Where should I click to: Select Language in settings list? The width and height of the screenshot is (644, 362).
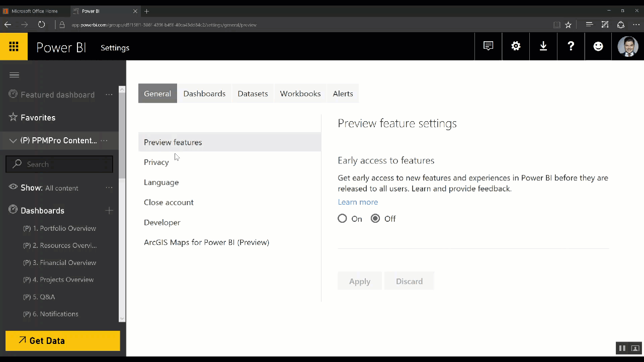point(161,183)
